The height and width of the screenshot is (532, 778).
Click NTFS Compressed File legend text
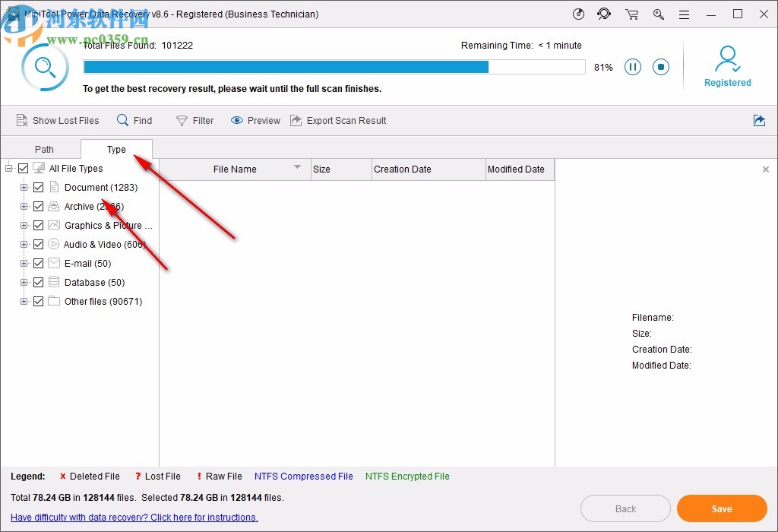304,477
